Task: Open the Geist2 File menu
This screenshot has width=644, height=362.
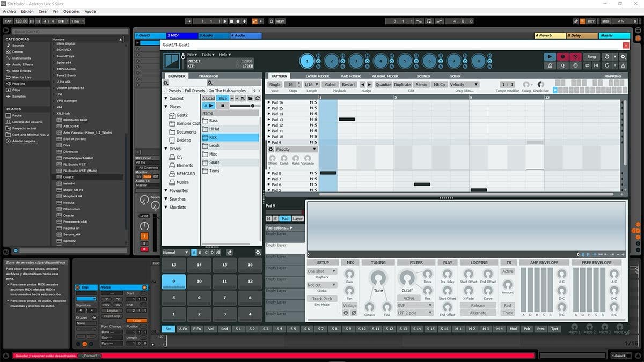Action: pos(192,55)
